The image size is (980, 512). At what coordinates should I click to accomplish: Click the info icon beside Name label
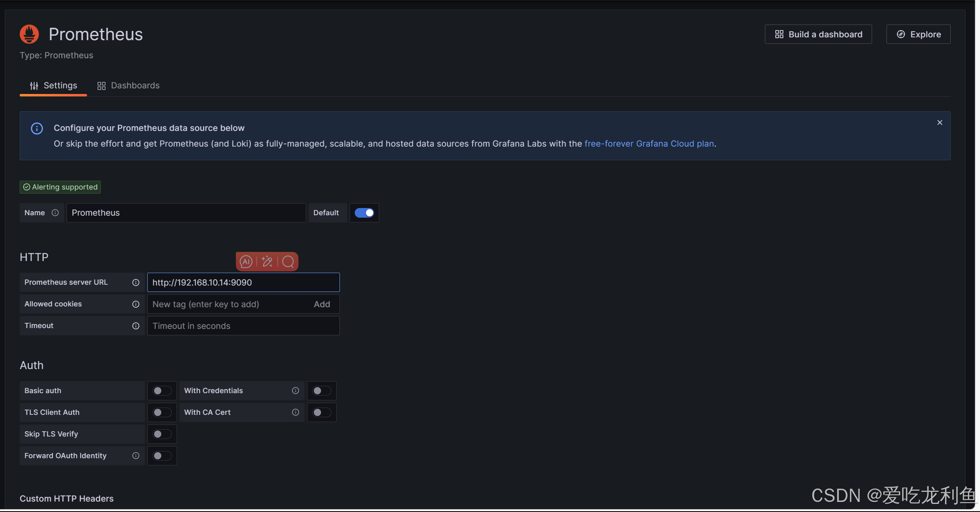(x=55, y=213)
